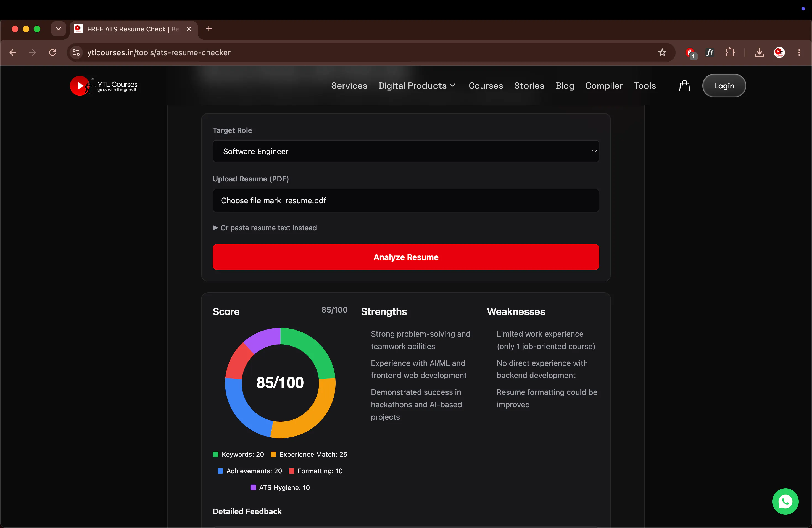Image resolution: width=812 pixels, height=528 pixels.
Task: Open a new browser tab
Action: (x=209, y=29)
